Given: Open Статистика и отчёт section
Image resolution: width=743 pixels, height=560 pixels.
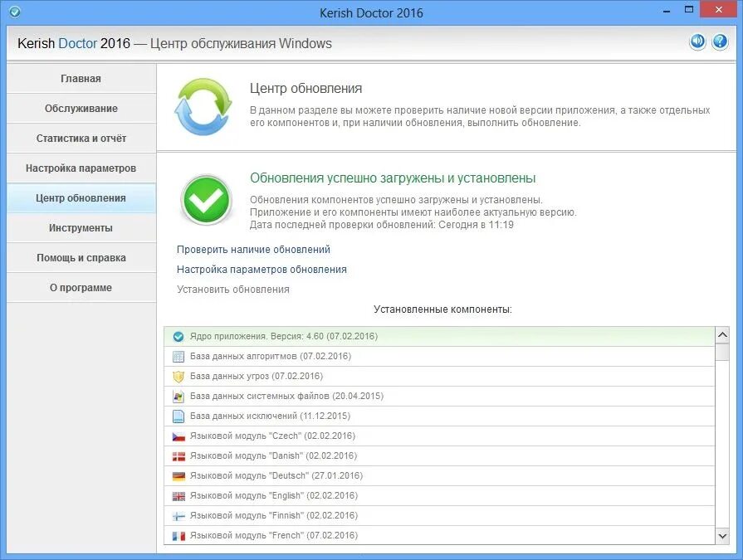Looking at the screenshot, I should click(81, 139).
